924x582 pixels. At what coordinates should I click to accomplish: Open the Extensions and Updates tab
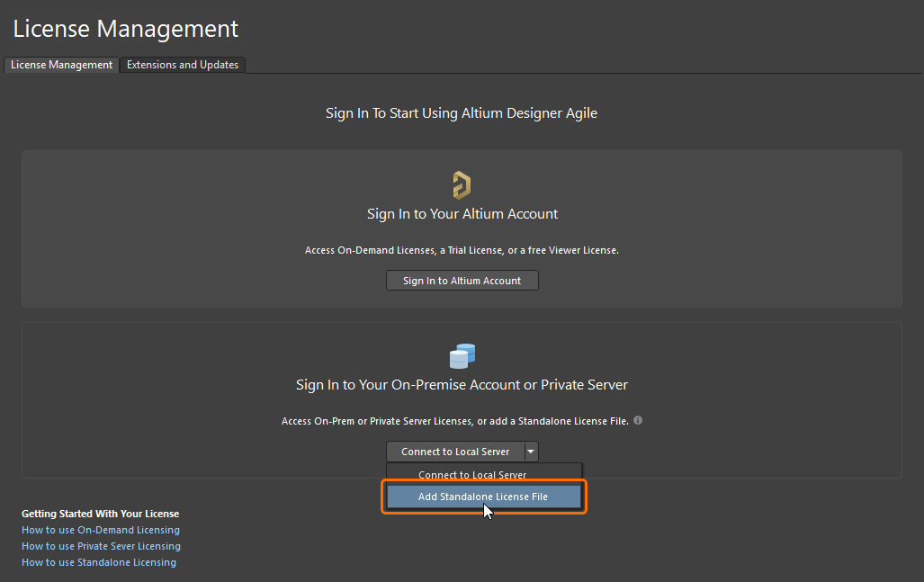[x=183, y=65]
